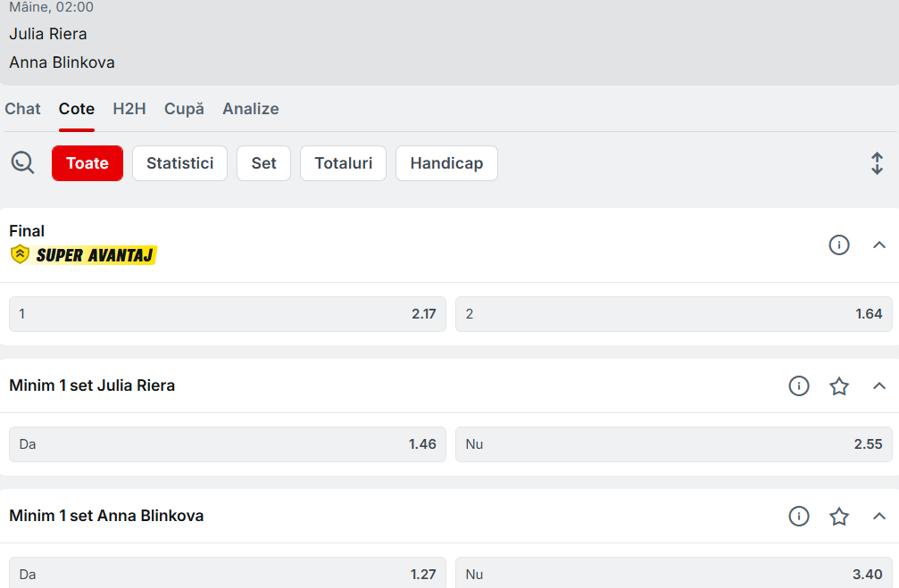The height and width of the screenshot is (588, 899).
Task: Bet on Final outcome 1 at 2.17
Action: coord(228,314)
